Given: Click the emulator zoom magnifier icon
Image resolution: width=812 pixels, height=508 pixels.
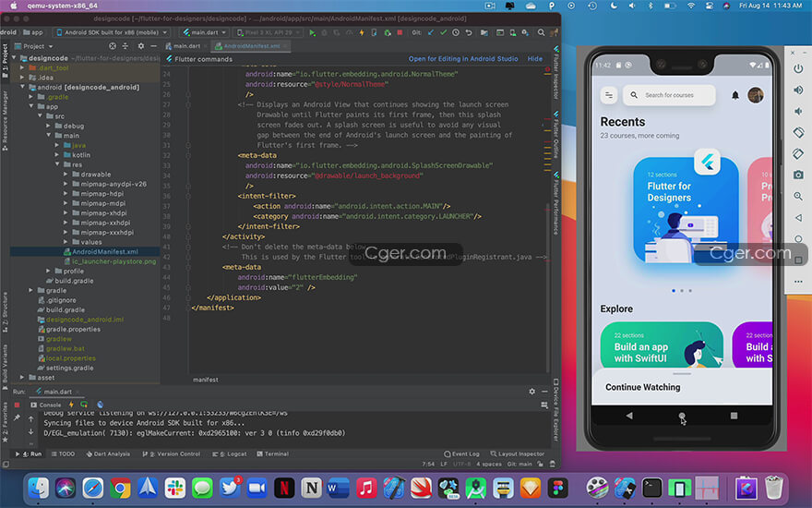Looking at the screenshot, I should click(x=798, y=197).
